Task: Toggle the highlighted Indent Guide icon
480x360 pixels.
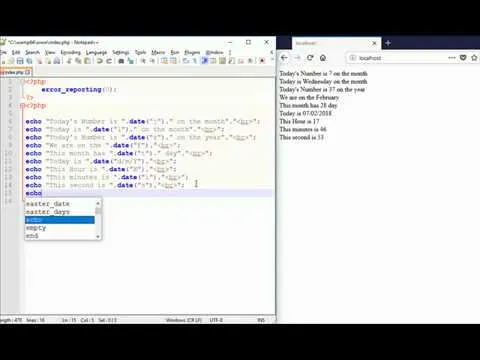Action: coord(204,61)
